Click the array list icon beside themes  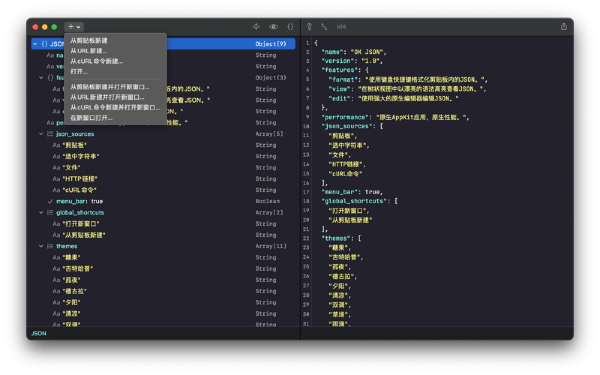point(50,246)
